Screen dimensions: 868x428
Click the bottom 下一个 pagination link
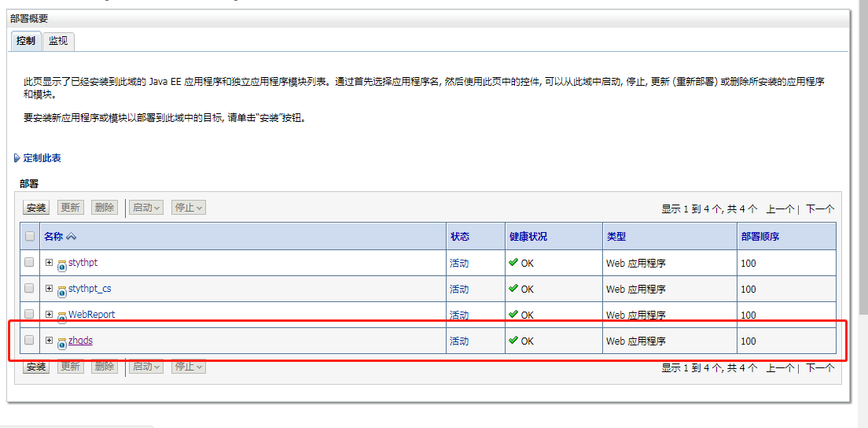tap(820, 367)
